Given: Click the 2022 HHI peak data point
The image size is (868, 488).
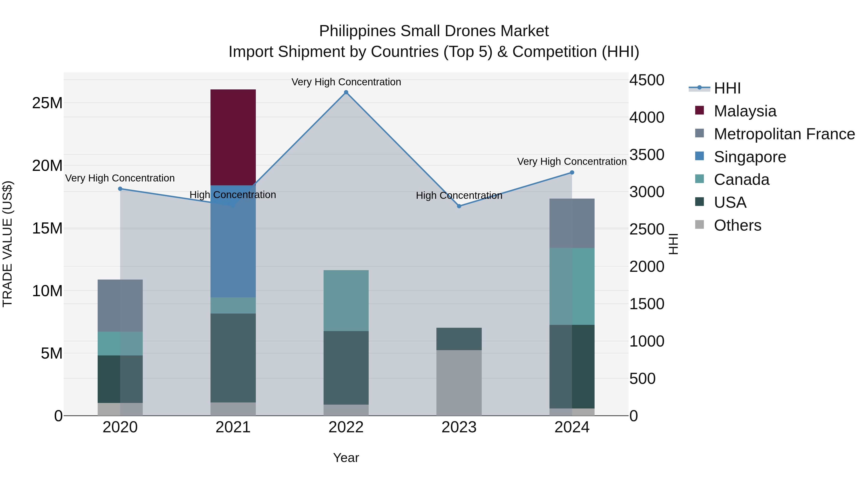Looking at the screenshot, I should point(346,92).
